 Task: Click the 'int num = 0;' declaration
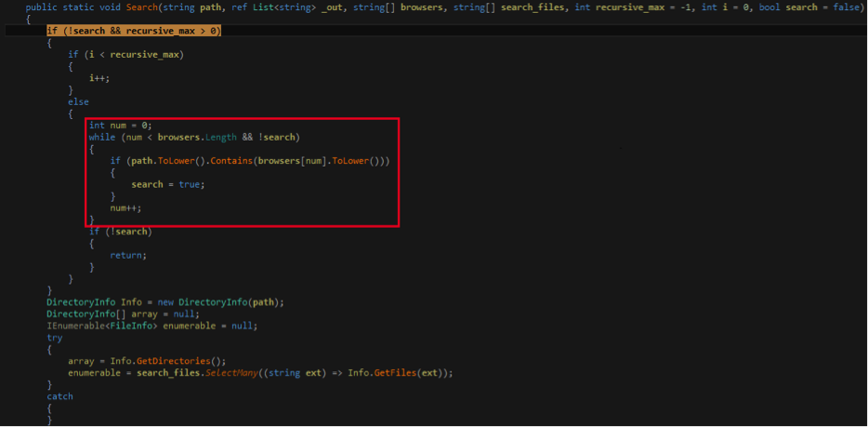[120, 126]
